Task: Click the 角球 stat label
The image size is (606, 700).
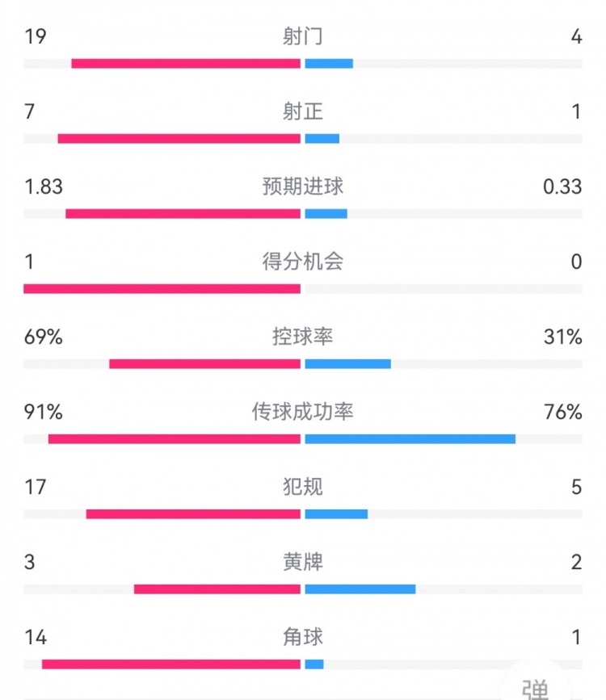Action: point(303,637)
